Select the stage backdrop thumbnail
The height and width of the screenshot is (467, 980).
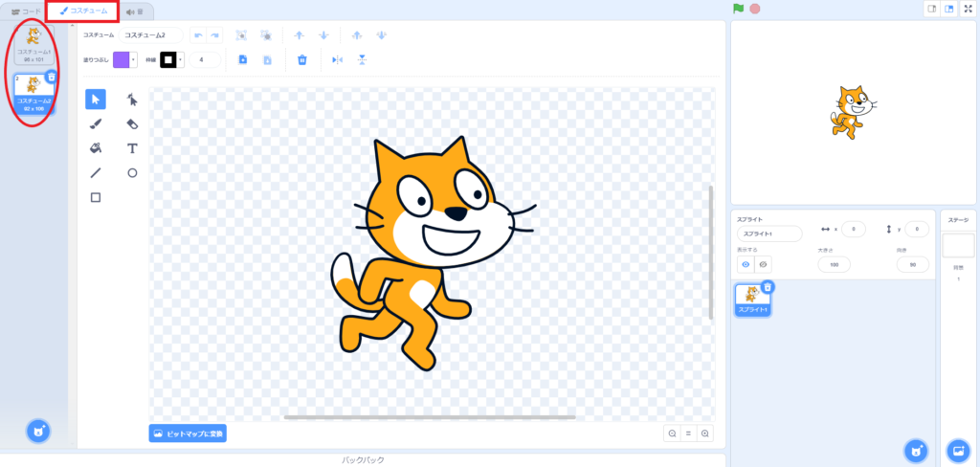click(958, 246)
